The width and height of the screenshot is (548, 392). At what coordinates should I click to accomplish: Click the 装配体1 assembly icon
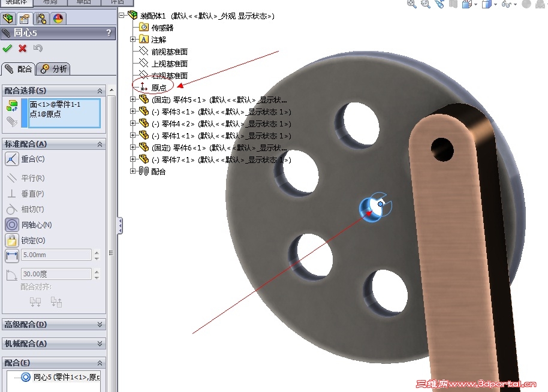click(133, 15)
